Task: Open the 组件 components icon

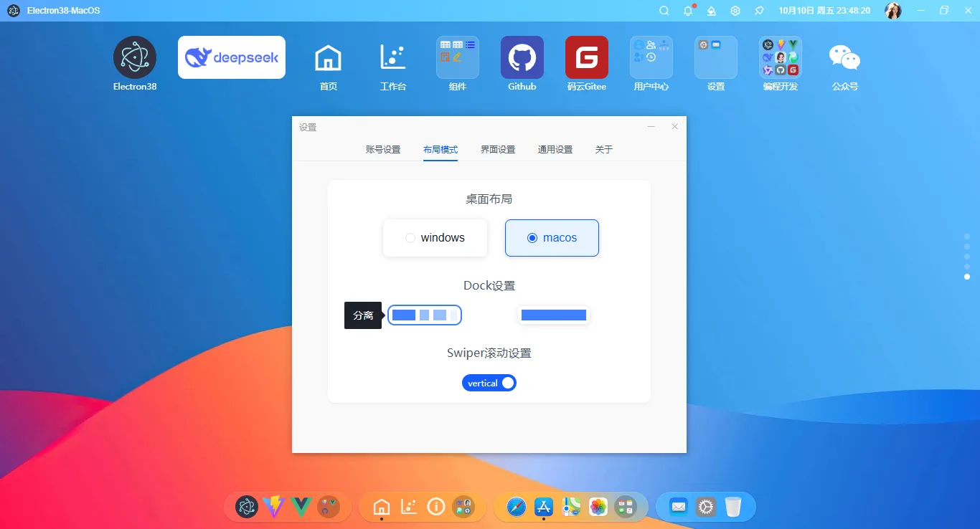Action: (457, 57)
